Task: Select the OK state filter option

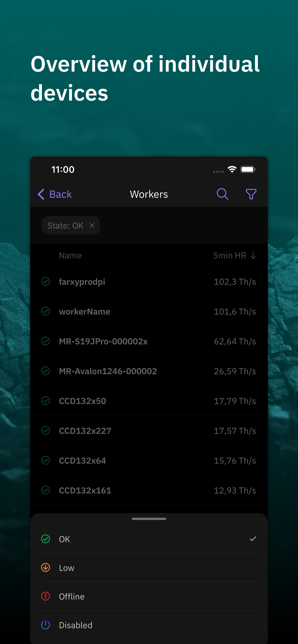Action: point(149,539)
